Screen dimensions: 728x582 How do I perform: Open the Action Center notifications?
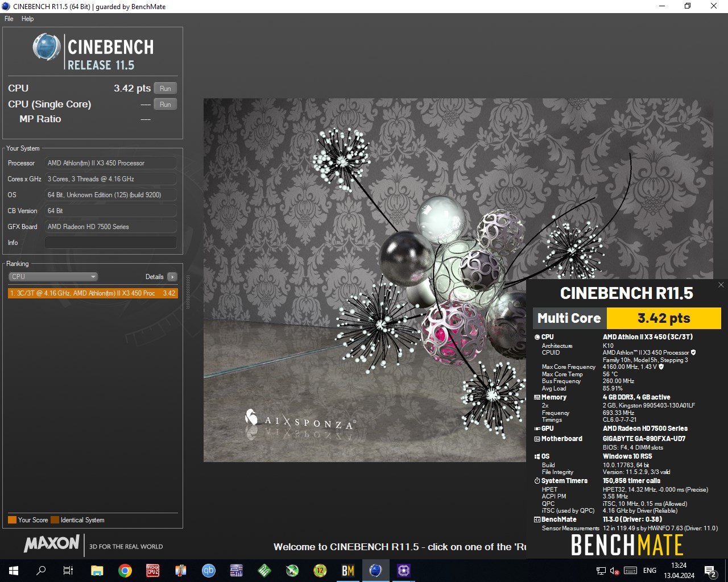(x=710, y=571)
